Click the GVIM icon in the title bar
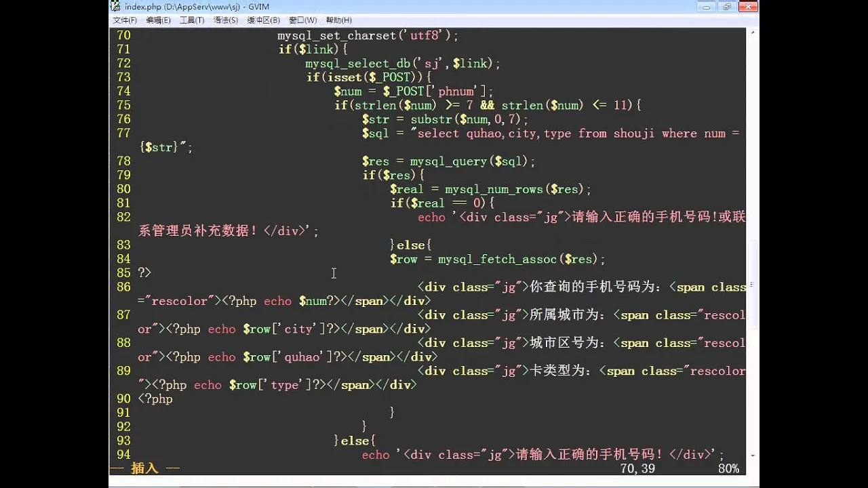This screenshot has height=488, width=868. click(x=117, y=7)
